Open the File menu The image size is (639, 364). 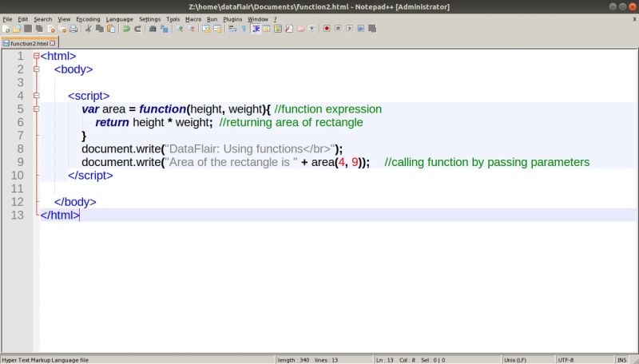pyautogui.click(x=7, y=19)
